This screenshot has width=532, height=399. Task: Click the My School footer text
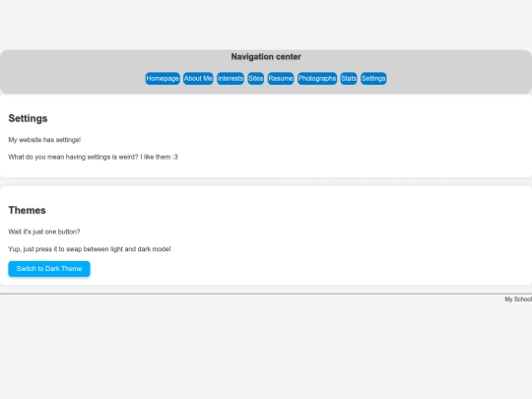(x=518, y=299)
